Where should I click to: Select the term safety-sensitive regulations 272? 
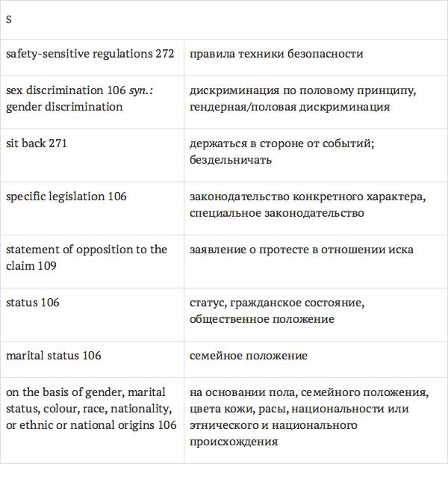point(90,54)
